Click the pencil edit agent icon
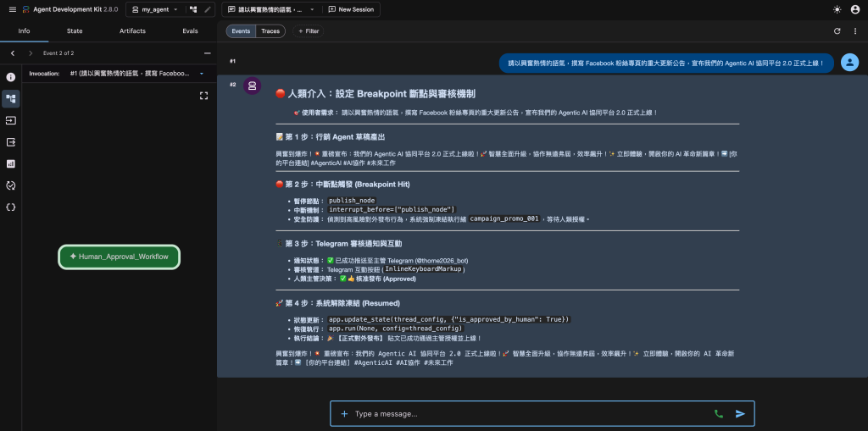Viewport: 868px width, 431px height. click(208, 9)
